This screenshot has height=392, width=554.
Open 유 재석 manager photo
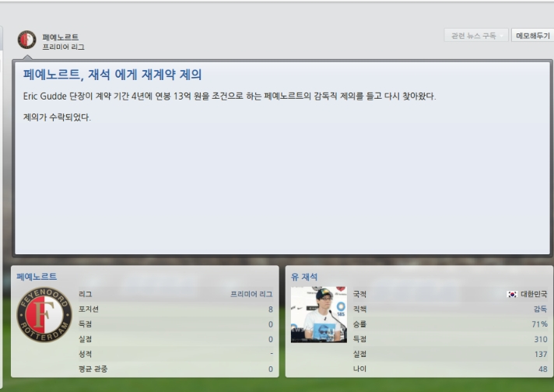(x=319, y=315)
